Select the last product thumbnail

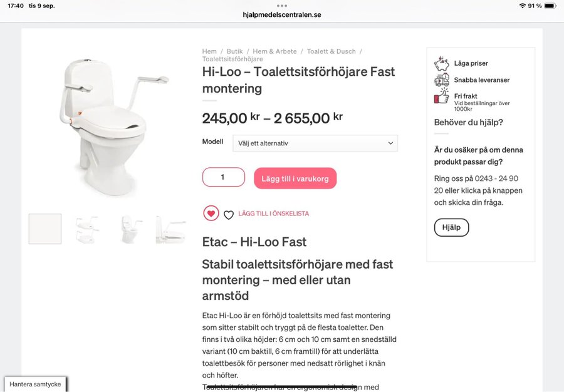[170, 229]
